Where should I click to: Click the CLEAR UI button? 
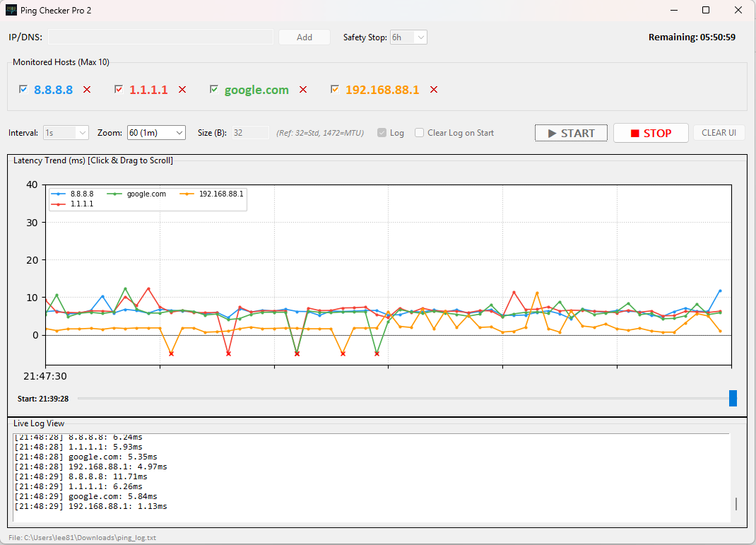pyautogui.click(x=719, y=132)
